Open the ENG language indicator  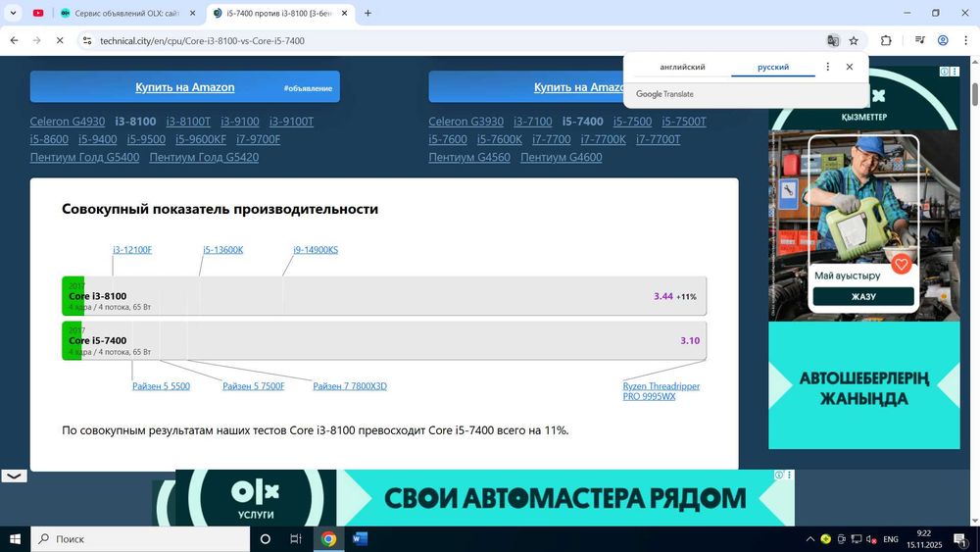pos(891,539)
